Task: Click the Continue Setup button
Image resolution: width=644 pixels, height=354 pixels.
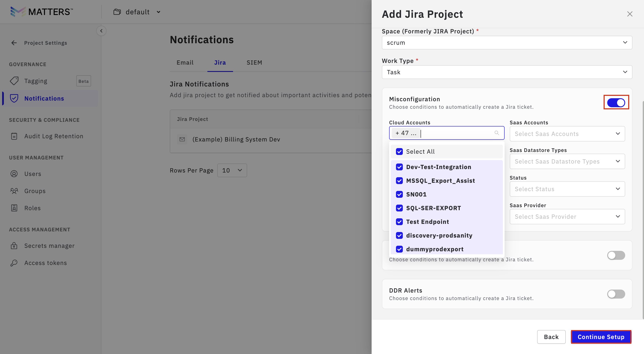Action: click(x=601, y=337)
